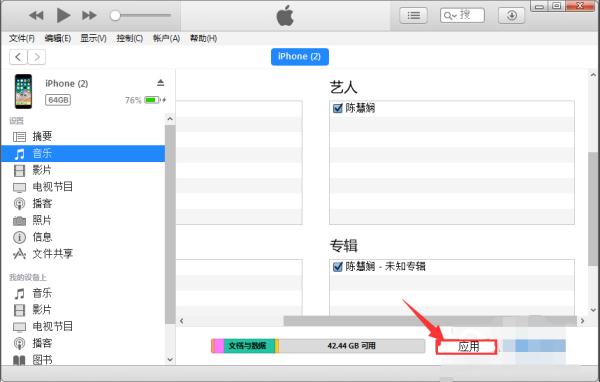Click the Apple logo in the header
Screen dimensions: 600x382
[285, 16]
